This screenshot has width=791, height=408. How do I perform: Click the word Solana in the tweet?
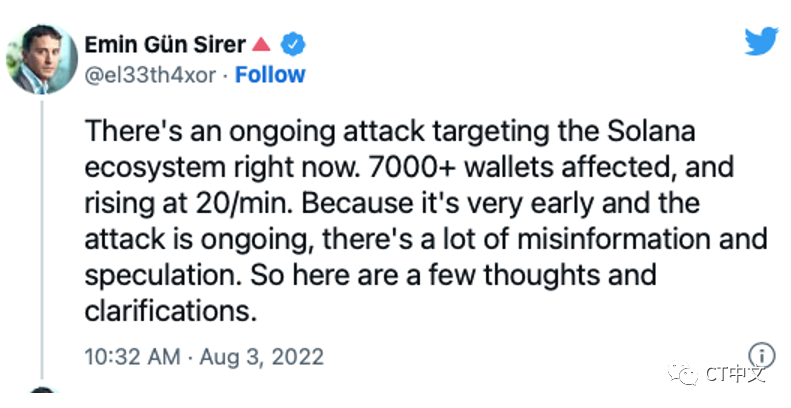point(651,131)
